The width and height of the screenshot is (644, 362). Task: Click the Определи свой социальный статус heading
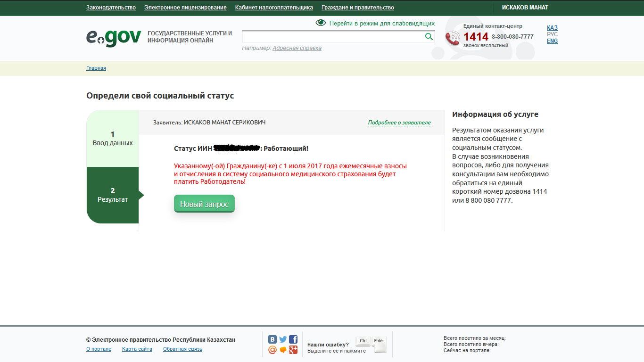tap(160, 96)
